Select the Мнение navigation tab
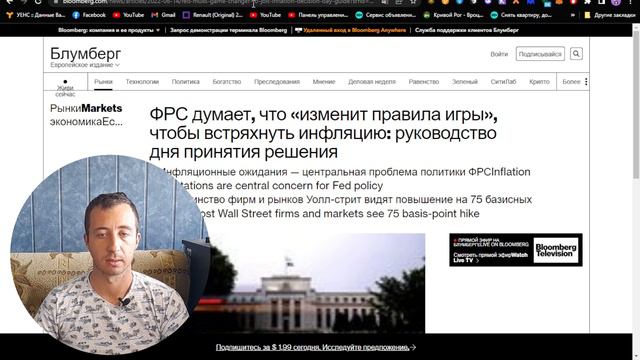The width and height of the screenshot is (640, 360). [324, 82]
